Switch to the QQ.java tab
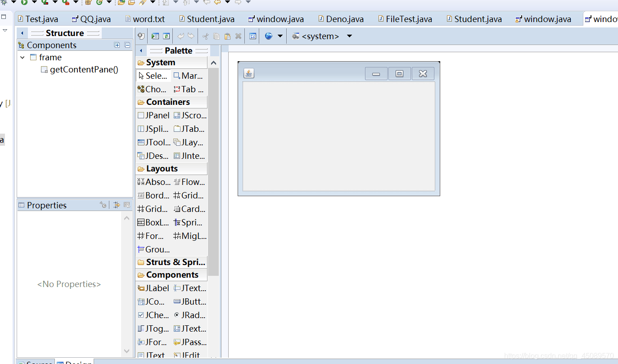Screen dimensions: 618x364 tap(91, 19)
